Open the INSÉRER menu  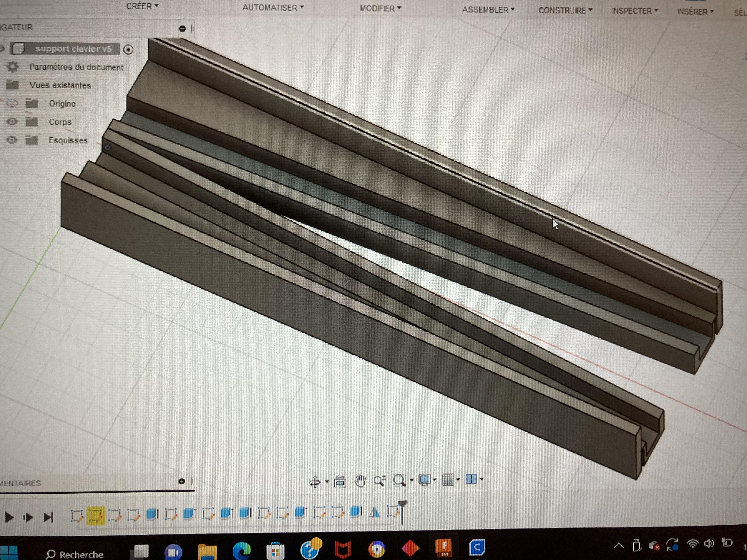[695, 12]
